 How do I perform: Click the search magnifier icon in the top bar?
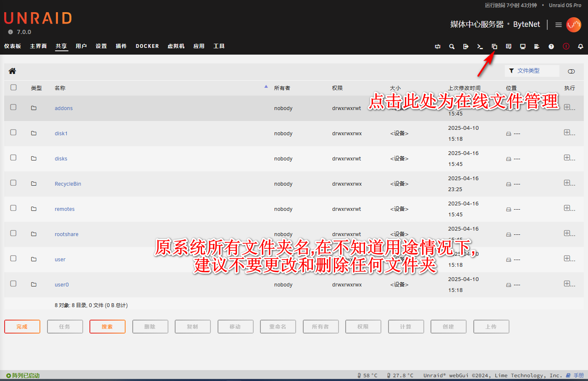[x=452, y=47]
